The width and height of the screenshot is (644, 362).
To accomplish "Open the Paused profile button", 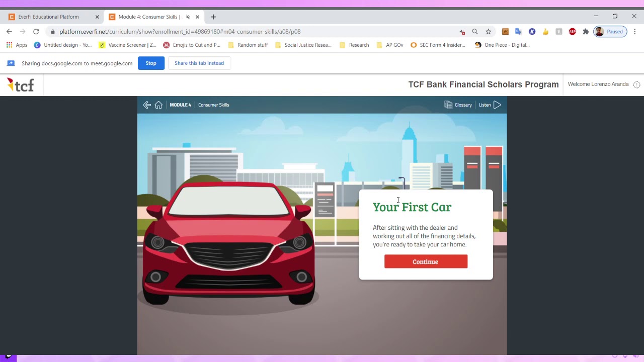I will coord(610,32).
